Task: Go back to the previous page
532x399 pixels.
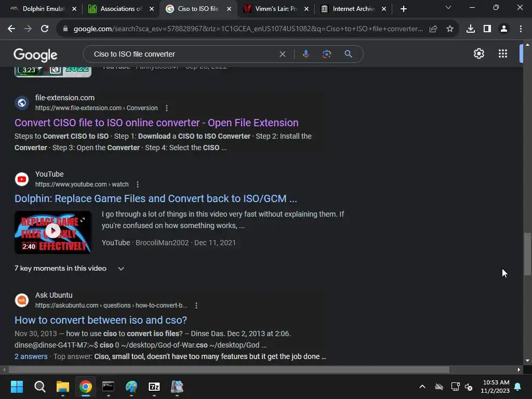Action: pyautogui.click(x=11, y=29)
